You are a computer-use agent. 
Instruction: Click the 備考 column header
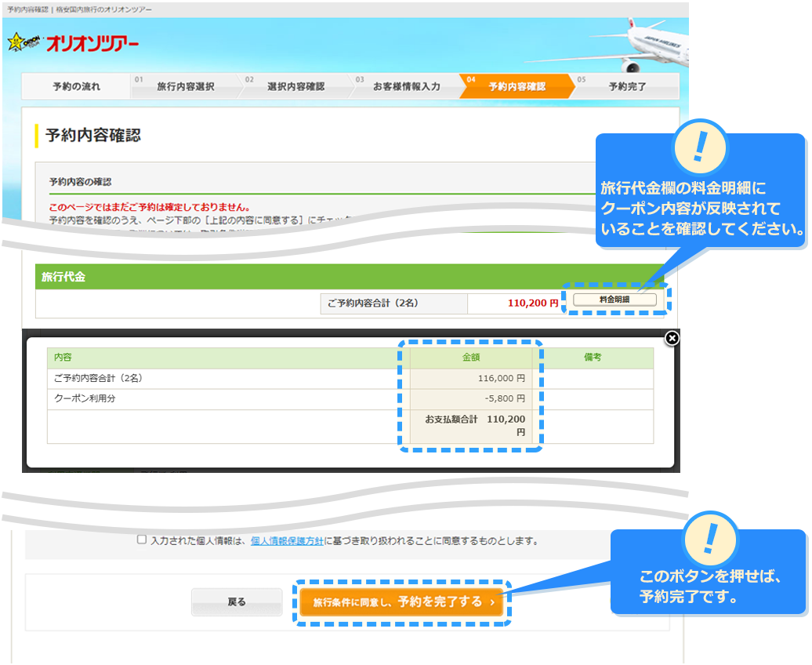tap(593, 358)
